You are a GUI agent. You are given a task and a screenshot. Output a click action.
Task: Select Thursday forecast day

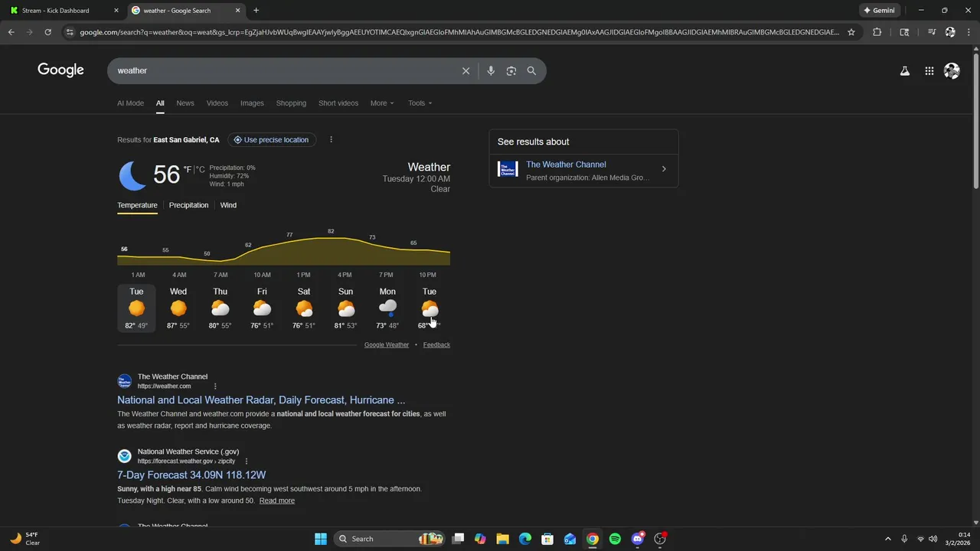(220, 308)
